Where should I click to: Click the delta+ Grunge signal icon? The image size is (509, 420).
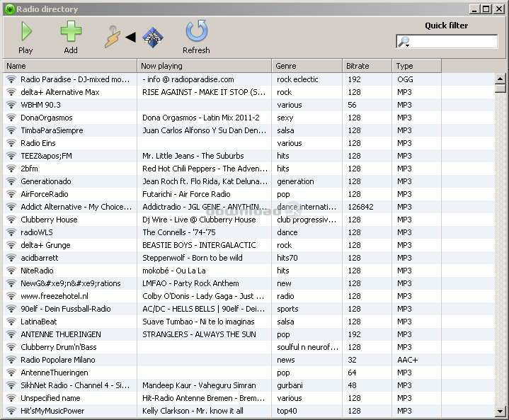pos(11,245)
